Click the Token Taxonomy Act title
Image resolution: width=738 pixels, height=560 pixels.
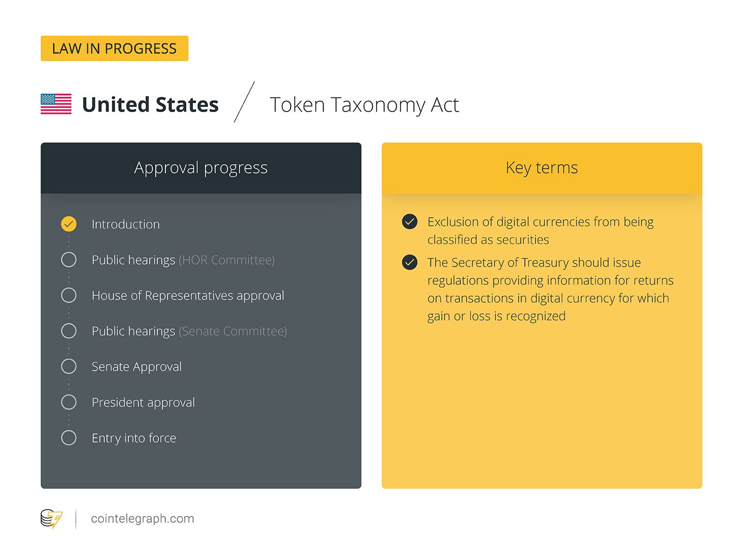(364, 105)
